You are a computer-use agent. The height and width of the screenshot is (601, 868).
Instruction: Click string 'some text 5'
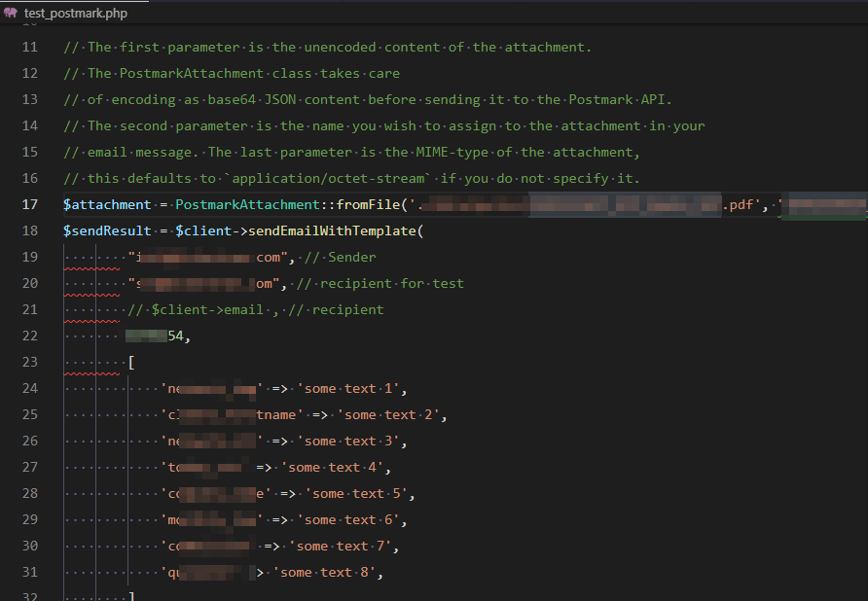point(356,494)
